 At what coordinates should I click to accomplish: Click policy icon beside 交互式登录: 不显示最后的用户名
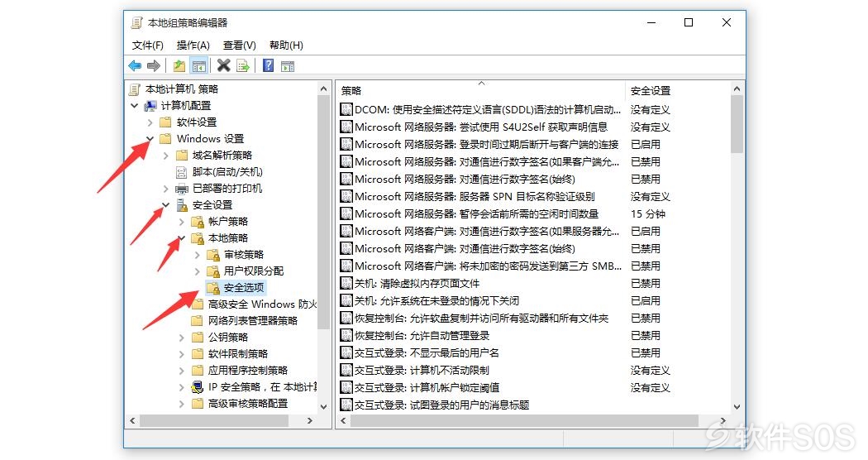(x=346, y=352)
